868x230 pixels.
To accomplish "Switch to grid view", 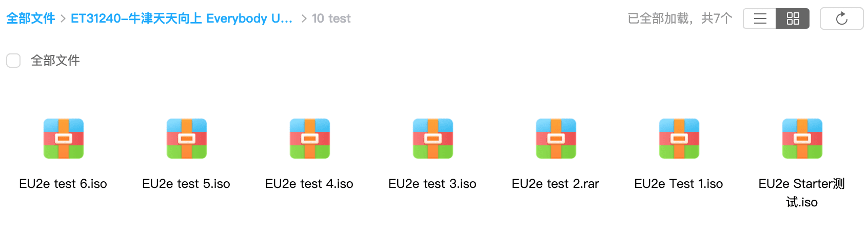I will 793,19.
